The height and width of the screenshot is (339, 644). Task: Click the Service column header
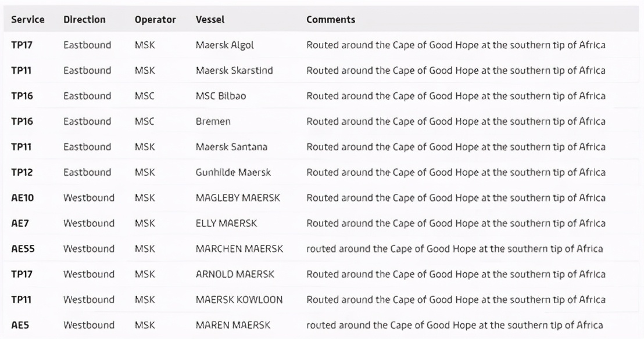click(x=28, y=20)
